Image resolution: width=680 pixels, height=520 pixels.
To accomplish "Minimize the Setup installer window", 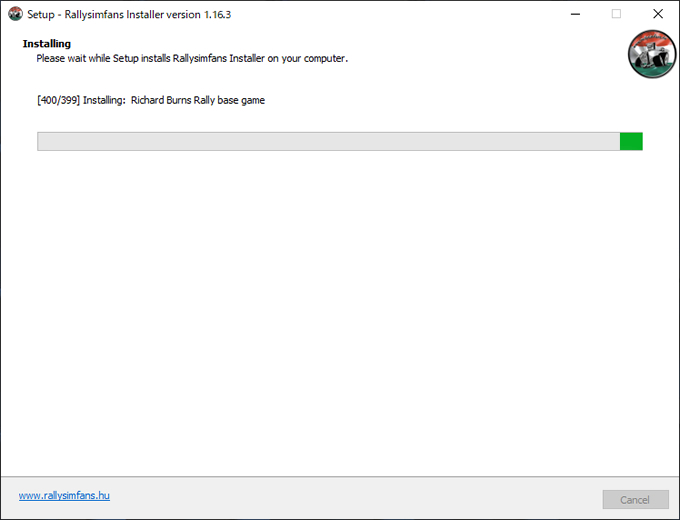I will [575, 14].
